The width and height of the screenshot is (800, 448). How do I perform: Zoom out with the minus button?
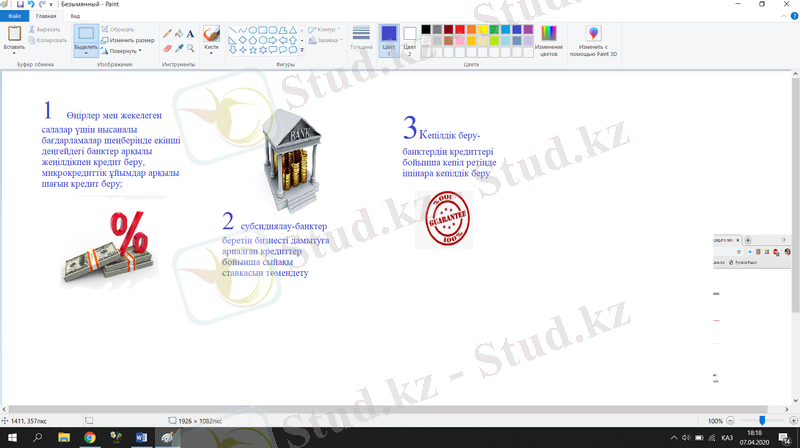coord(730,420)
